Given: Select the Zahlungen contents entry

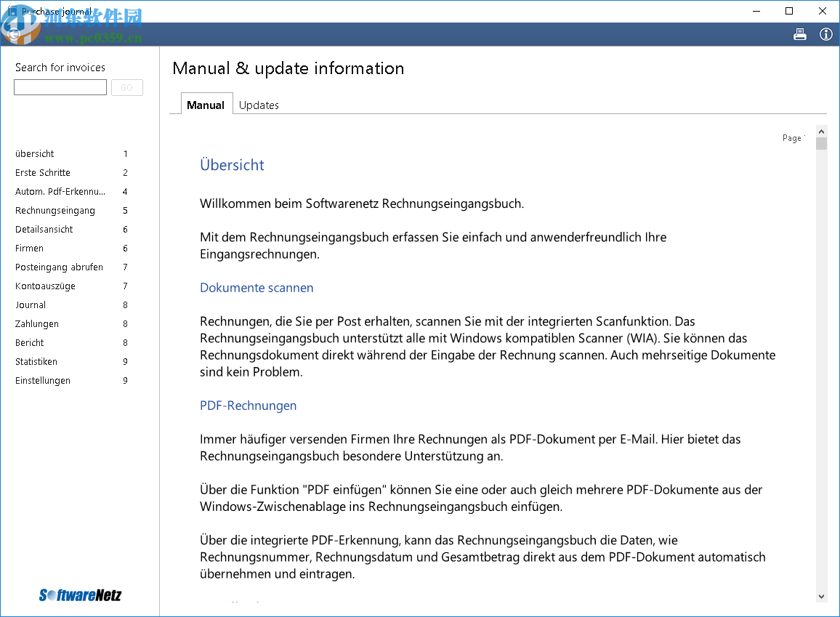Looking at the screenshot, I should click(37, 324).
